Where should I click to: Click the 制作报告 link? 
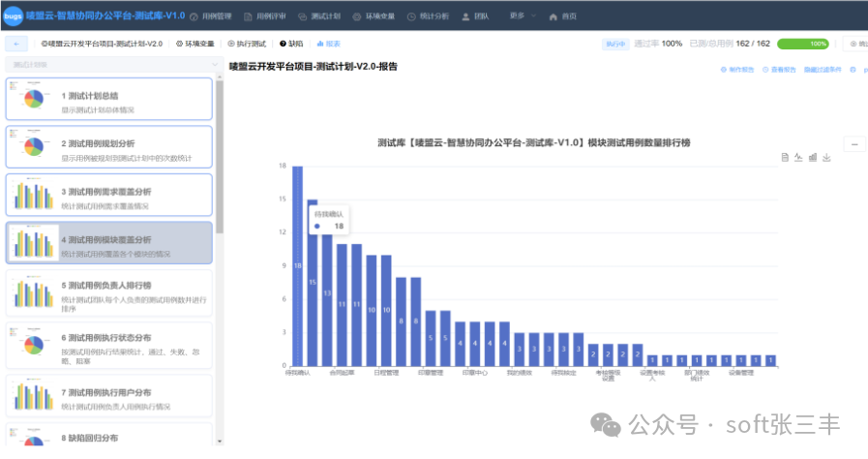(737, 70)
